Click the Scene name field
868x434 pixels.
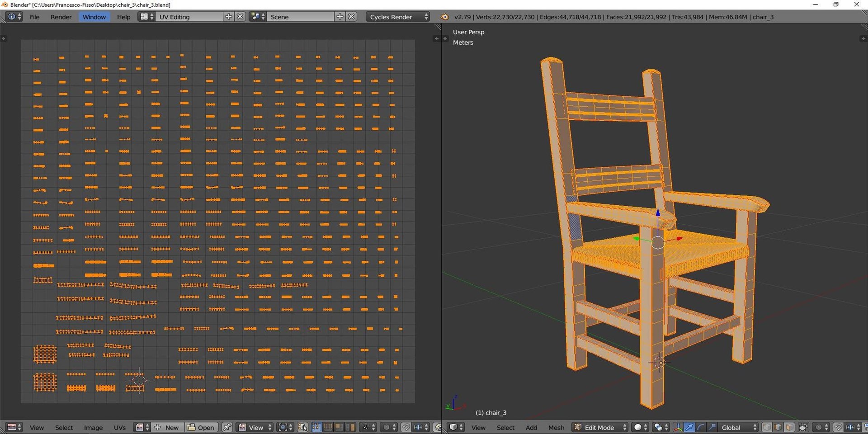(301, 17)
